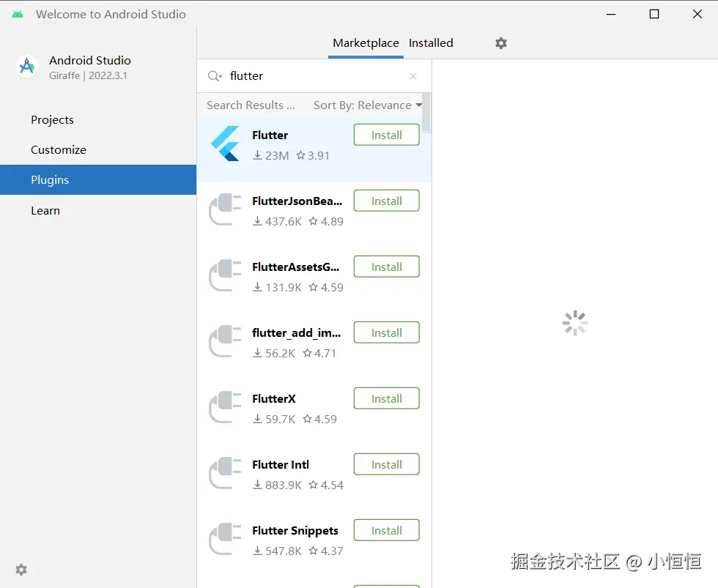
Task: Install the FlutterX plugin
Action: (x=387, y=398)
